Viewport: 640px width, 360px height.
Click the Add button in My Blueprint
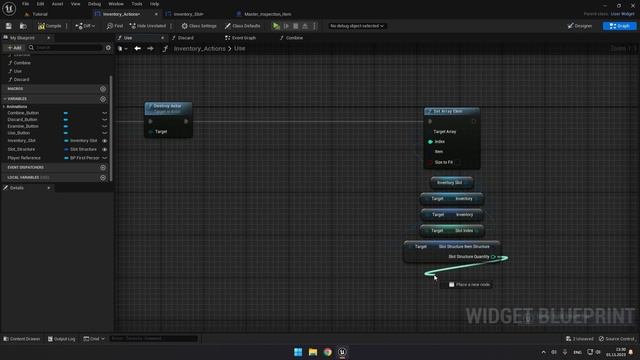point(14,48)
